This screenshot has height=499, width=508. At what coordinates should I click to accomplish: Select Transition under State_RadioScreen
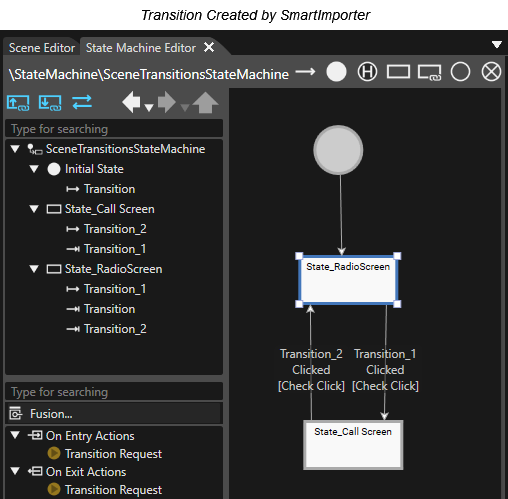pyautogui.click(x=109, y=309)
